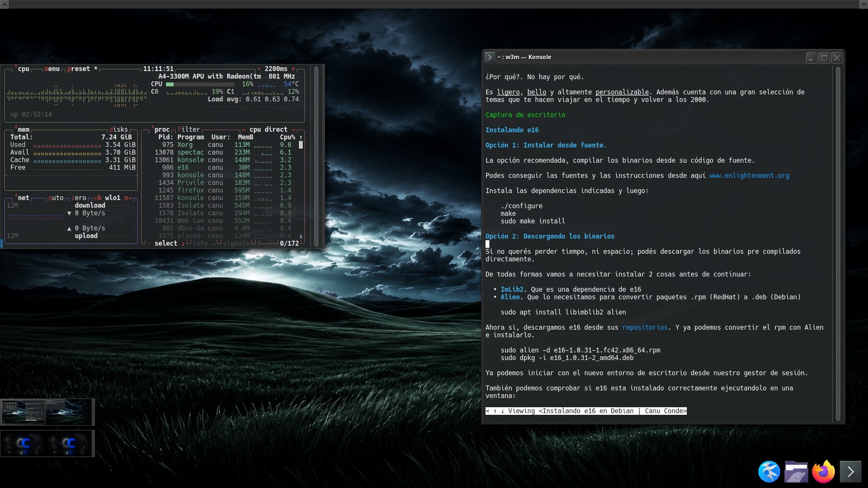This screenshot has width=868, height=488.
Task: Switch to previous network interface with ←b
Action: coord(98,198)
